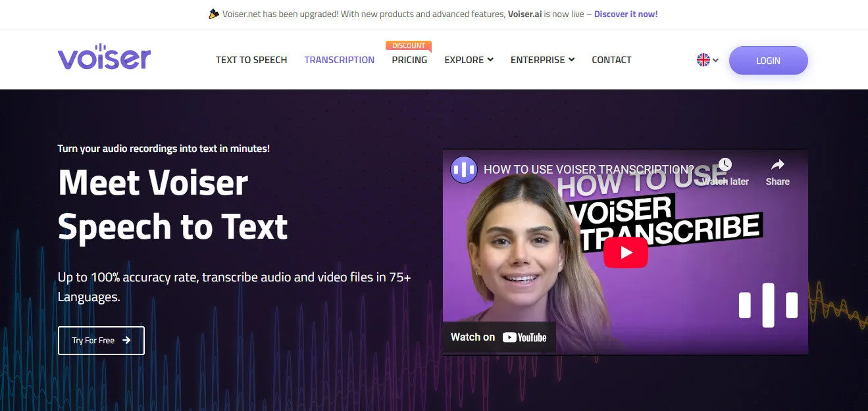Click the LOGIN button
868x411 pixels.
coord(768,60)
